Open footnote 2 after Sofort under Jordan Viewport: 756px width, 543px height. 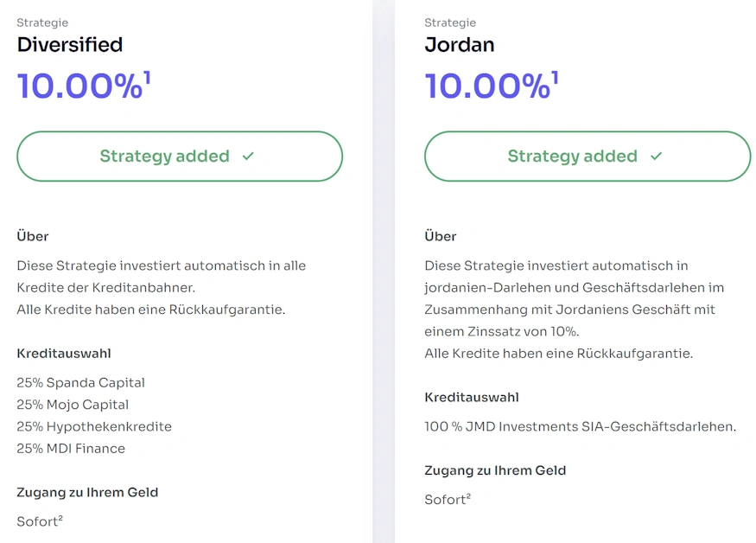[x=468, y=495]
